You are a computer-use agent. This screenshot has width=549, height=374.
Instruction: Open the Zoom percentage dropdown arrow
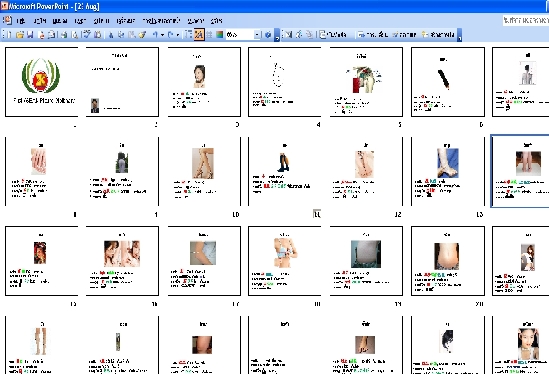[x=257, y=34]
